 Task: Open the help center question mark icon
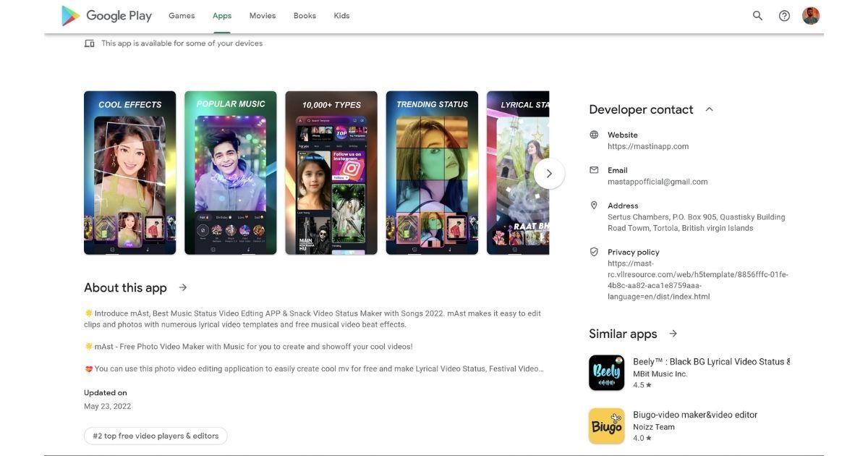784,16
